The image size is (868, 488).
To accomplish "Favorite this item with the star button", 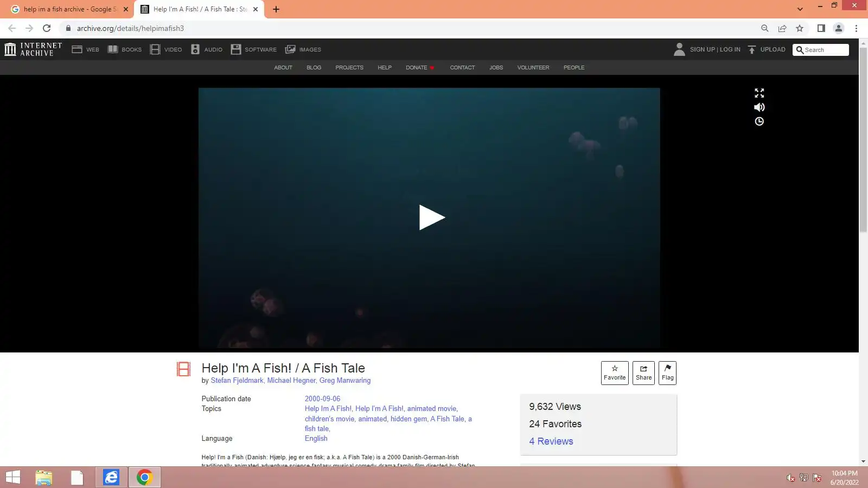I will (615, 373).
